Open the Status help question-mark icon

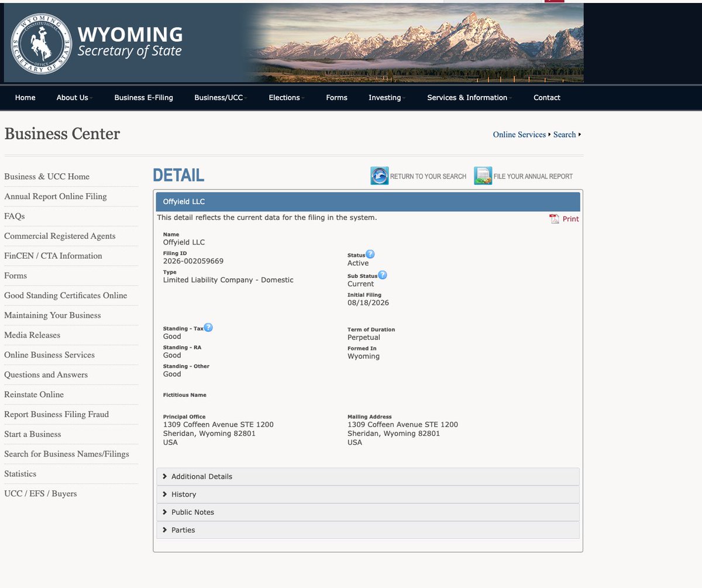click(370, 255)
